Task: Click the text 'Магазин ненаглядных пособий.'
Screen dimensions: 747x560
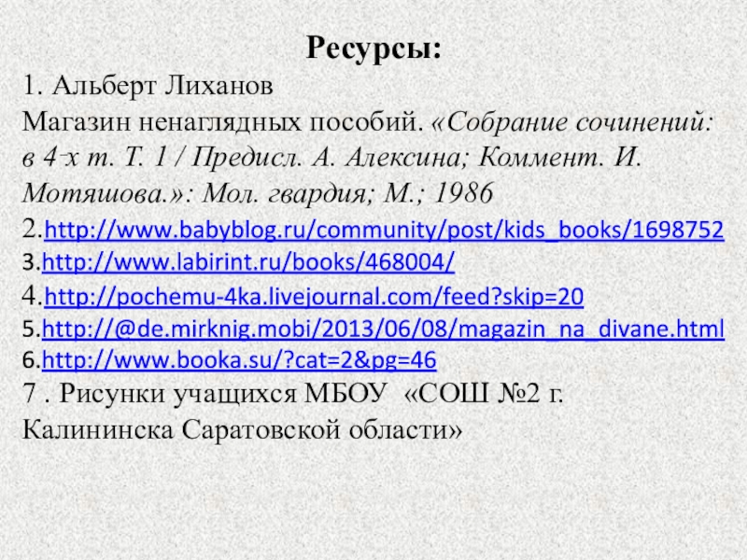Action: (x=223, y=122)
